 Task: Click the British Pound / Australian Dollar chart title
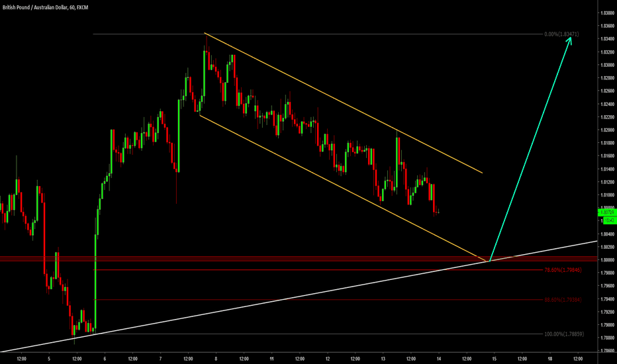coord(45,7)
